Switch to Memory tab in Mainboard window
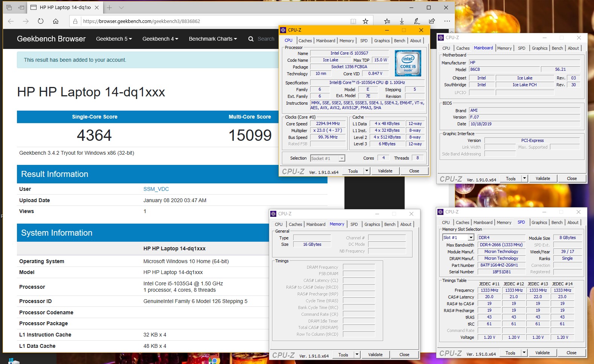 coord(504,48)
